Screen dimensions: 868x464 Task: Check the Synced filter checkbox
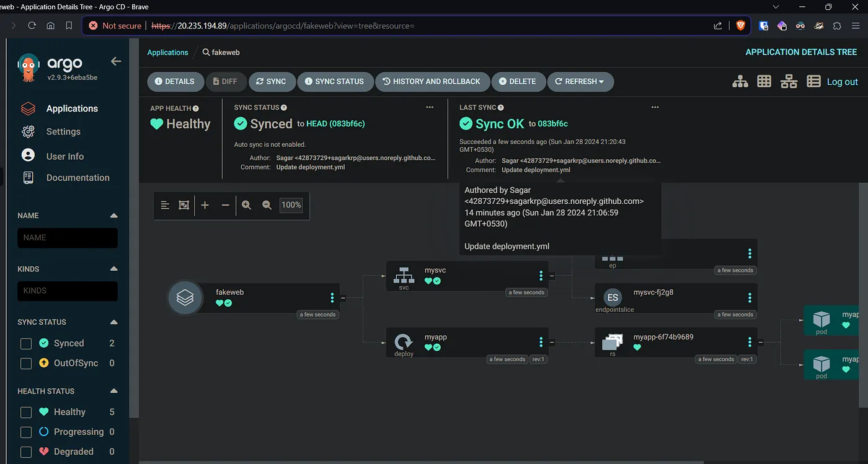[x=26, y=344]
